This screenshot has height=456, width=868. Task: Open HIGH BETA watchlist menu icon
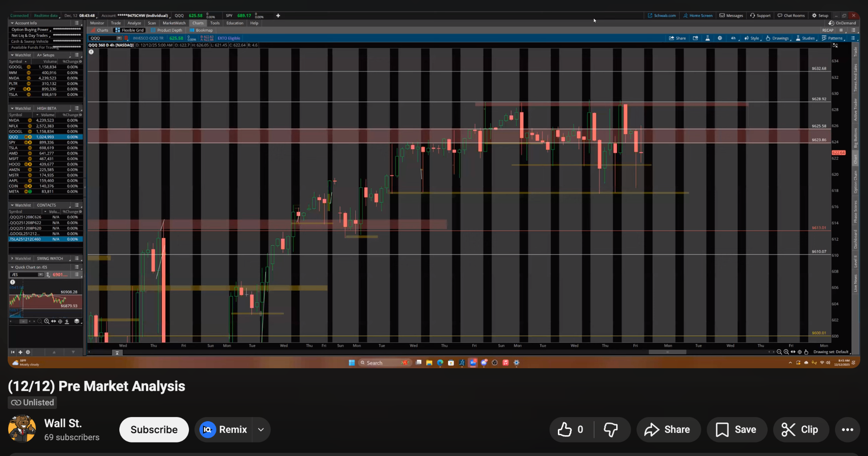point(77,109)
